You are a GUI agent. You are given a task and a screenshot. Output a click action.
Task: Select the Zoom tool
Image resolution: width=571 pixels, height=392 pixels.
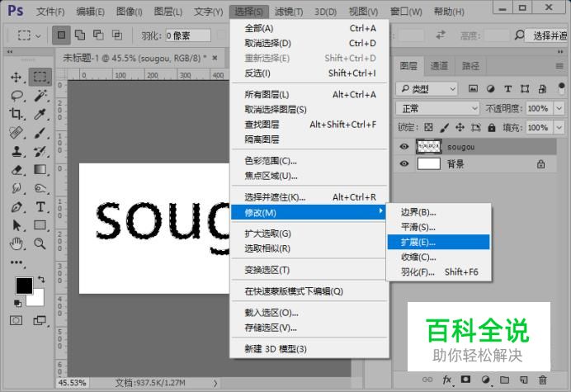40,243
